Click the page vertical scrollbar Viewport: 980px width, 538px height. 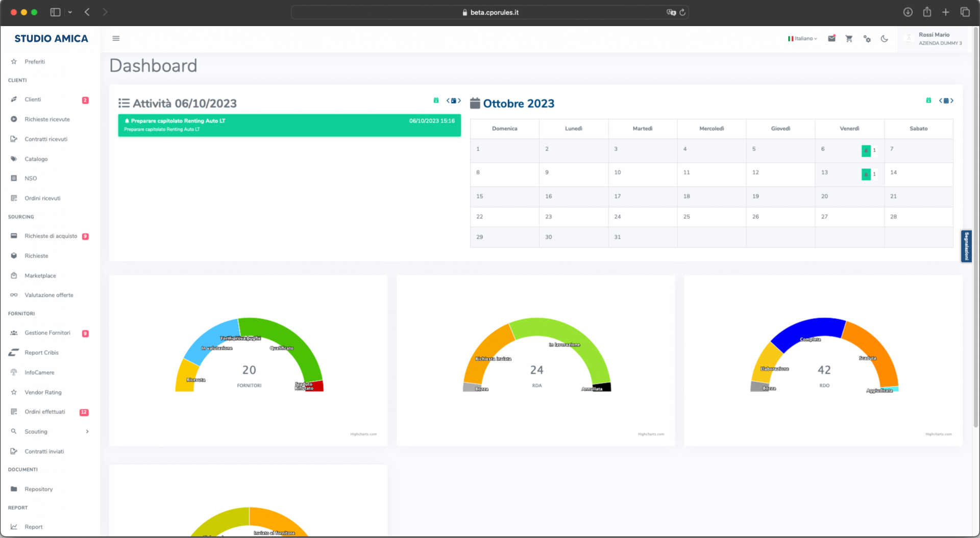coord(976,226)
